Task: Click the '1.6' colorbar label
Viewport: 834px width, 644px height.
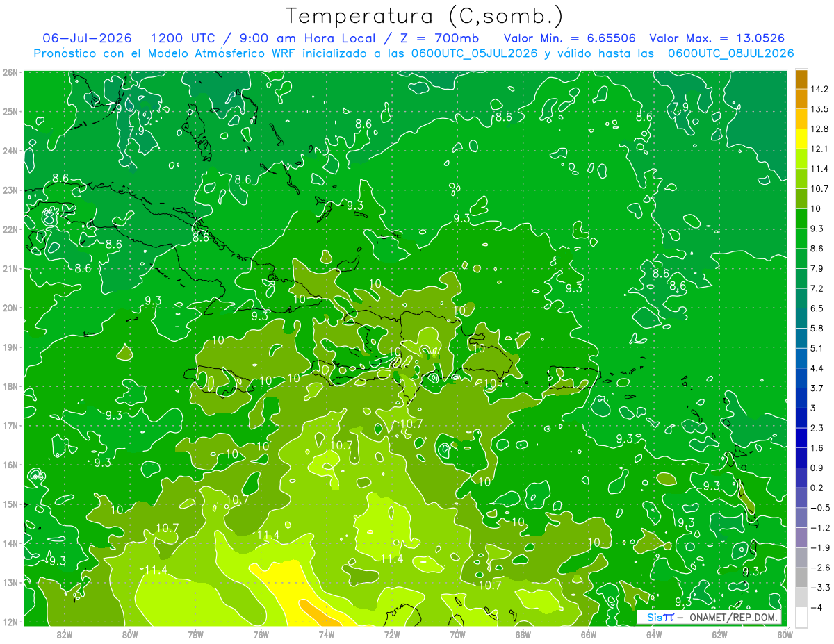Action: [817, 448]
